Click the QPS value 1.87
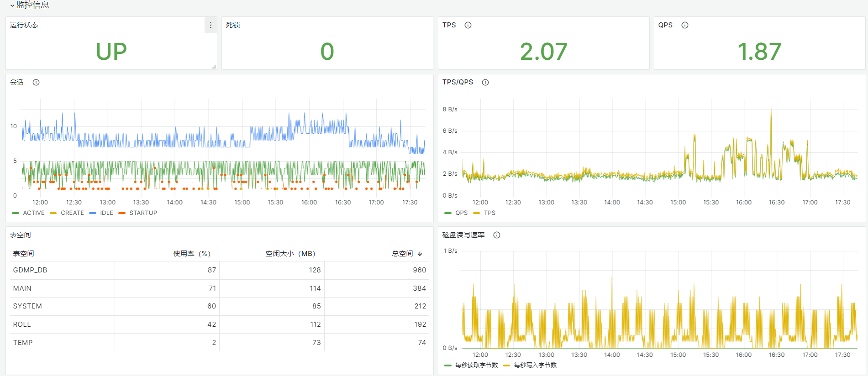Screen dimensions: 868x376 pos(760,52)
